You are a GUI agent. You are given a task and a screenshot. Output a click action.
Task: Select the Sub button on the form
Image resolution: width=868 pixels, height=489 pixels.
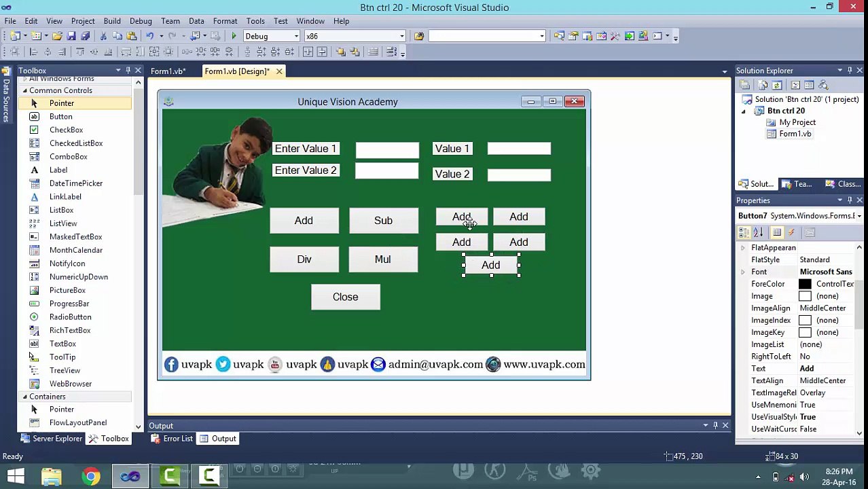point(383,221)
